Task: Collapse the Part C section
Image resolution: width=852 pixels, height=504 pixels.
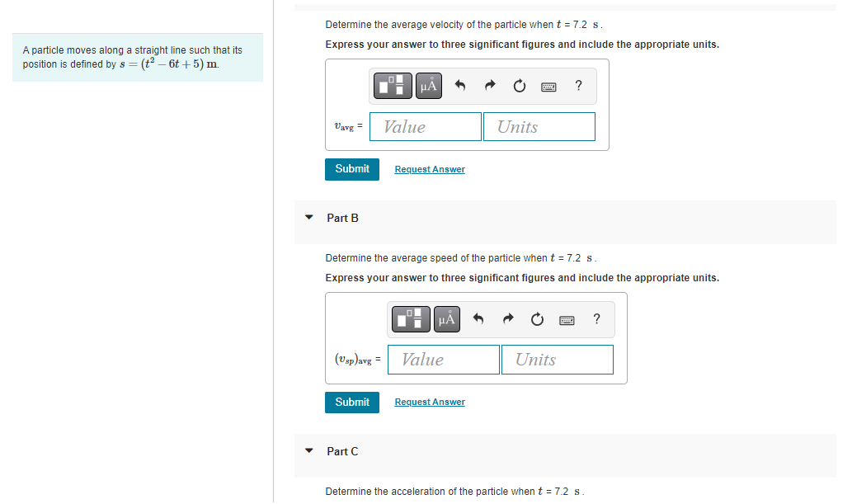Action: pyautogui.click(x=308, y=451)
